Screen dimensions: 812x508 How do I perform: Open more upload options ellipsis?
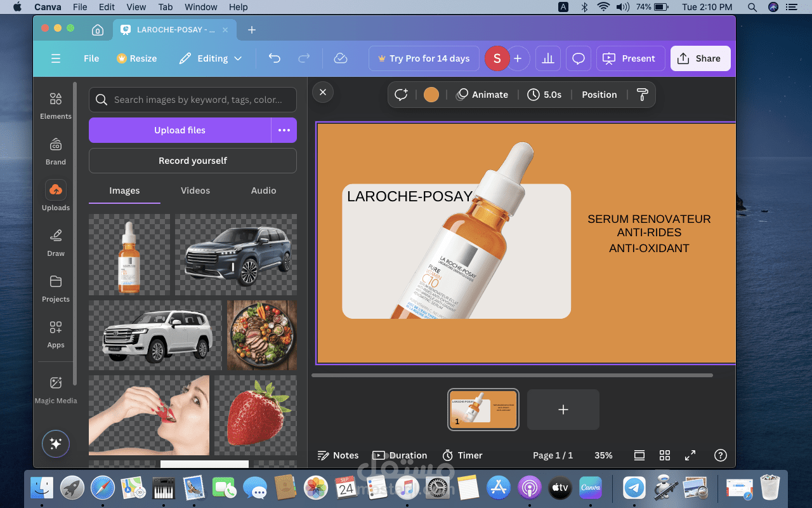[284, 130]
